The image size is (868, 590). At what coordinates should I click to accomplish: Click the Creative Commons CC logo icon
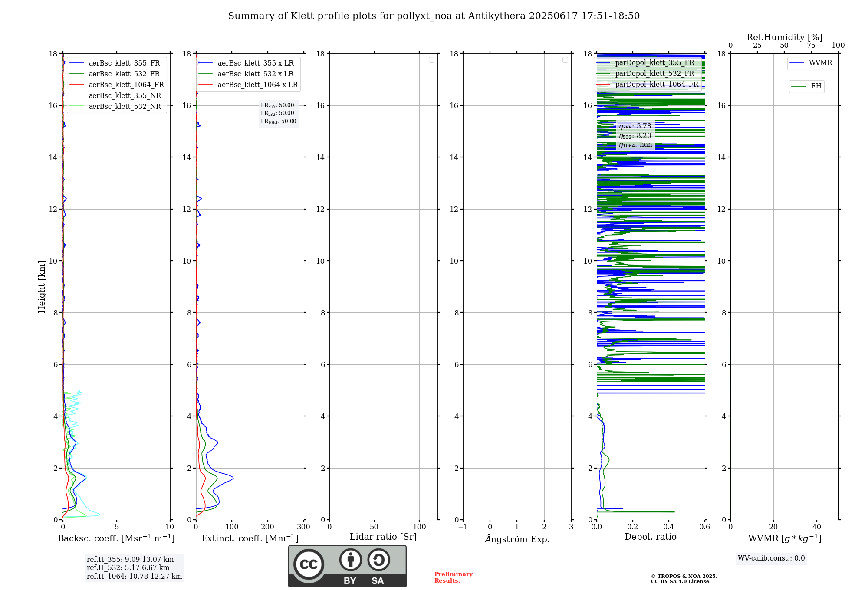tap(309, 564)
